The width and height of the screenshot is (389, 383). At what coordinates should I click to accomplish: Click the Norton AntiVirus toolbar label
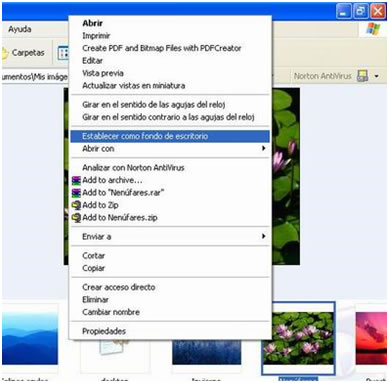322,76
